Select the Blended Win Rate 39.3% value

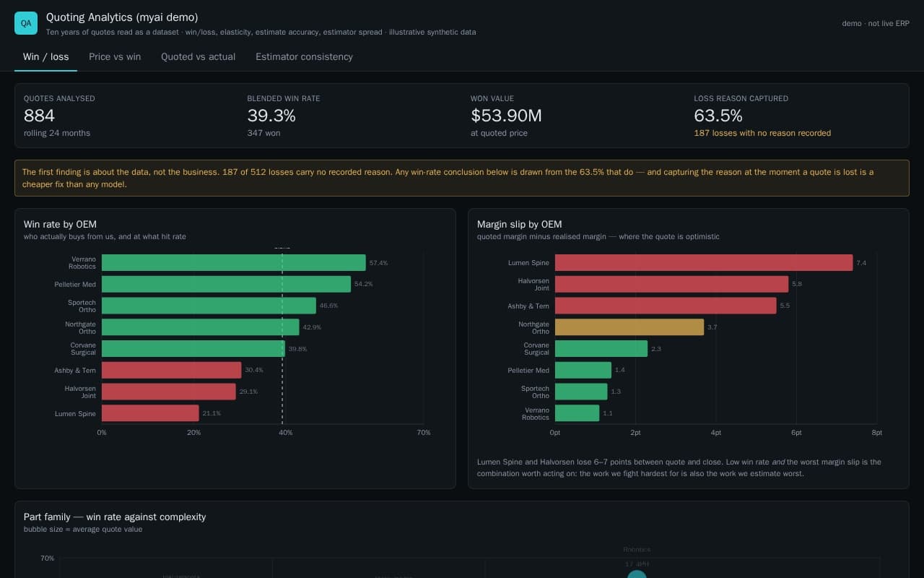coord(271,116)
